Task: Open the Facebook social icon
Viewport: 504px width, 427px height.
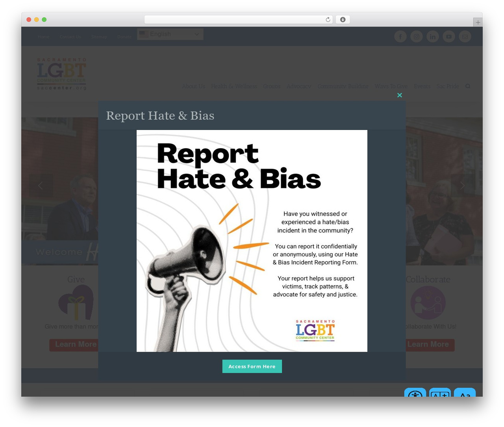Action: click(400, 37)
